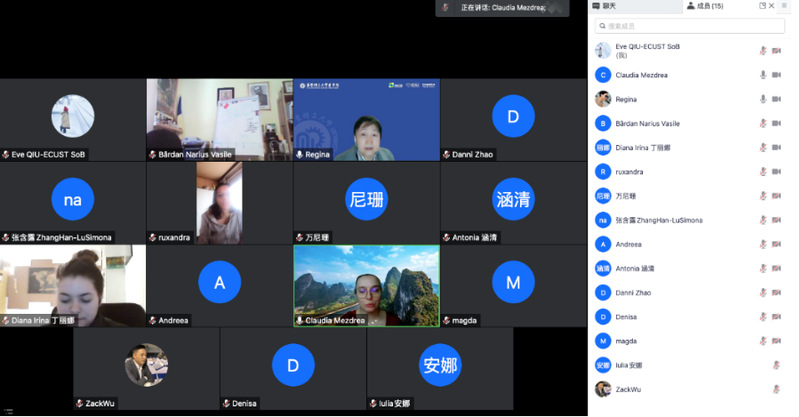Toggle Eve QIU-ECUST SoB's own microphone in list
Screen dimensions: 799x417
pos(763,50)
